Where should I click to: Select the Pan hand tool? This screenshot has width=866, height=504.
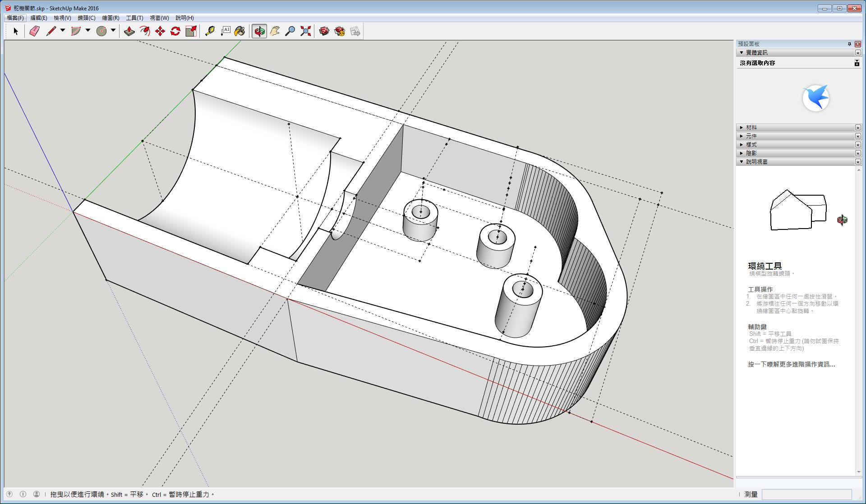(275, 31)
